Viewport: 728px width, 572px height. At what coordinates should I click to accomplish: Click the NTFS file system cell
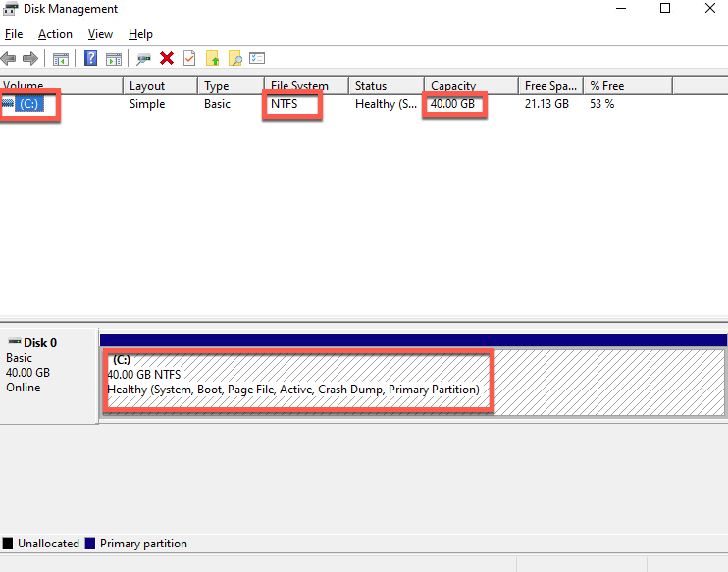(285, 104)
